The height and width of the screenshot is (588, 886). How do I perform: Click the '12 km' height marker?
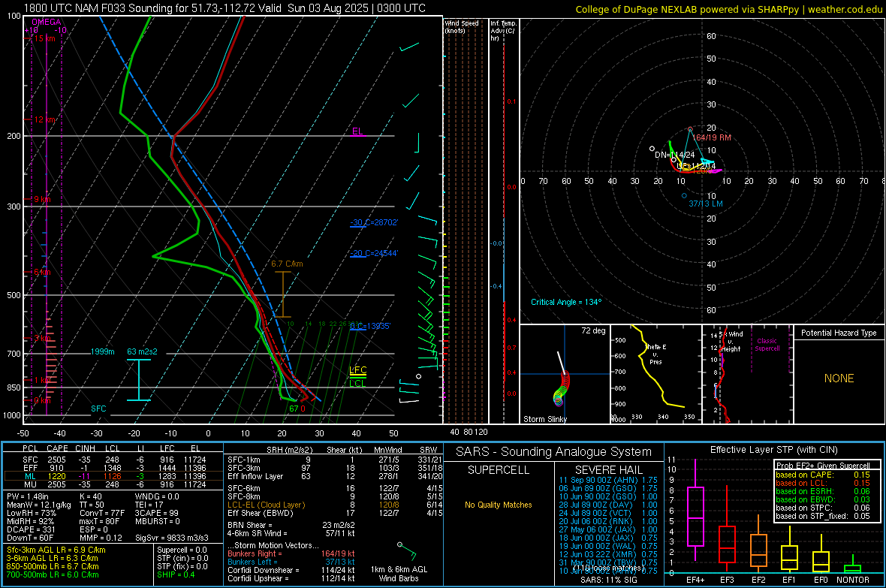click(x=44, y=120)
